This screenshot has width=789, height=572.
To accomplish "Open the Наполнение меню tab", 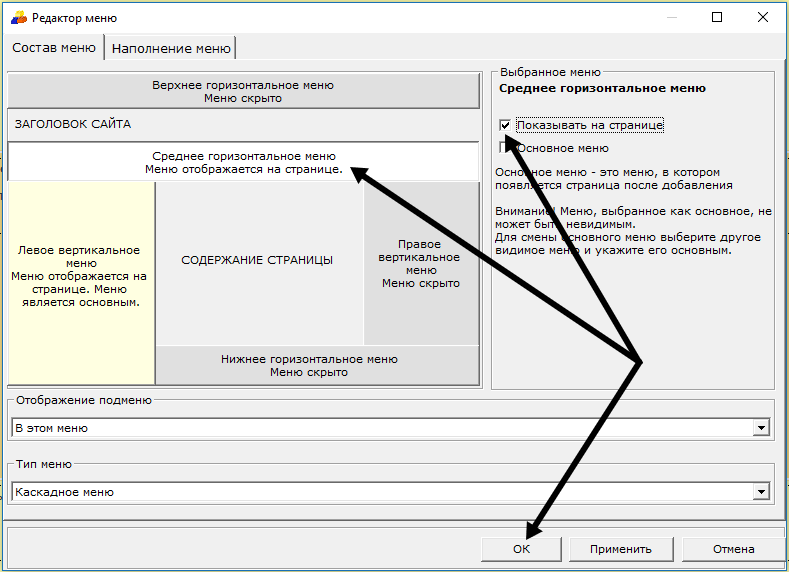I will point(171,48).
